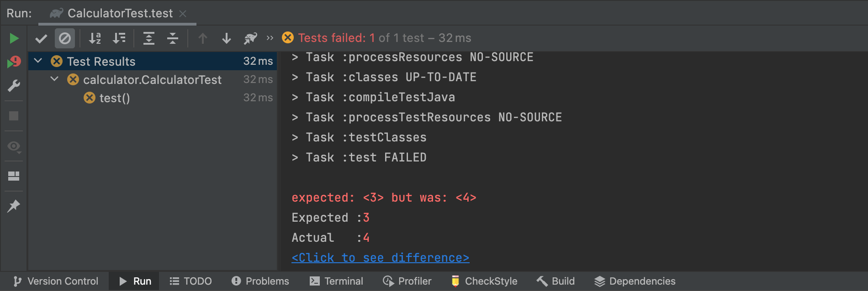Collapse all test nodes

click(172, 38)
